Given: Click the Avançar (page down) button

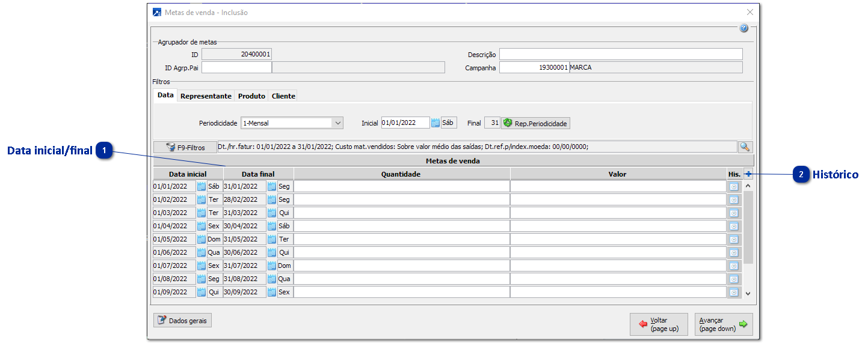Looking at the screenshot, I should (724, 324).
